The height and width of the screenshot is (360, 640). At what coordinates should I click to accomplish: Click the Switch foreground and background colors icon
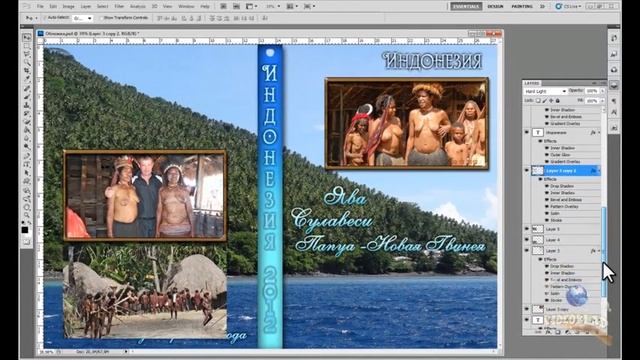click(29, 223)
